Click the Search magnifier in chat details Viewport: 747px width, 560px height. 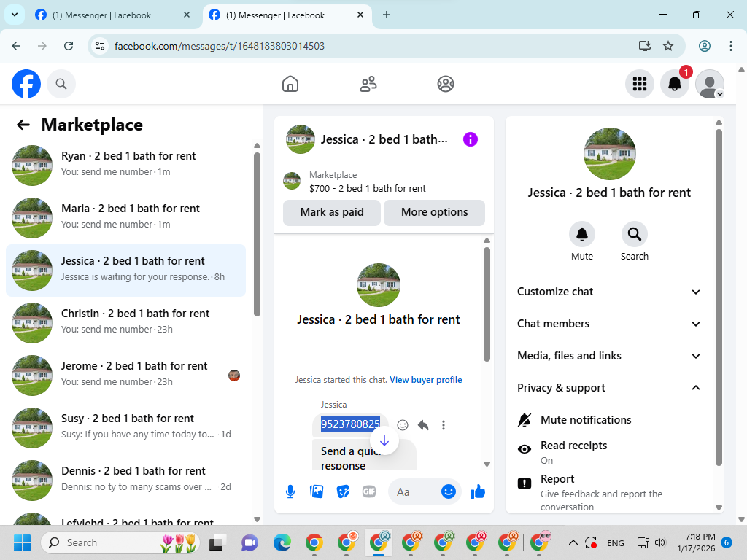coord(635,234)
